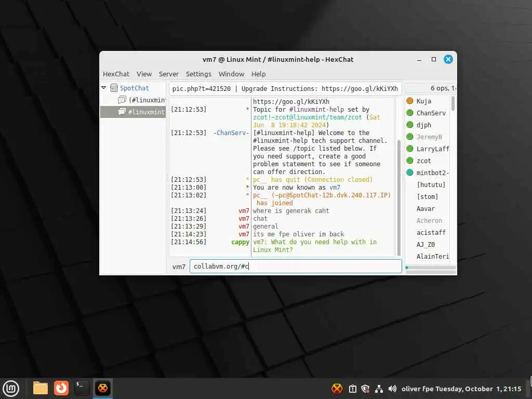Maximize the HexChat window

pyautogui.click(x=434, y=59)
